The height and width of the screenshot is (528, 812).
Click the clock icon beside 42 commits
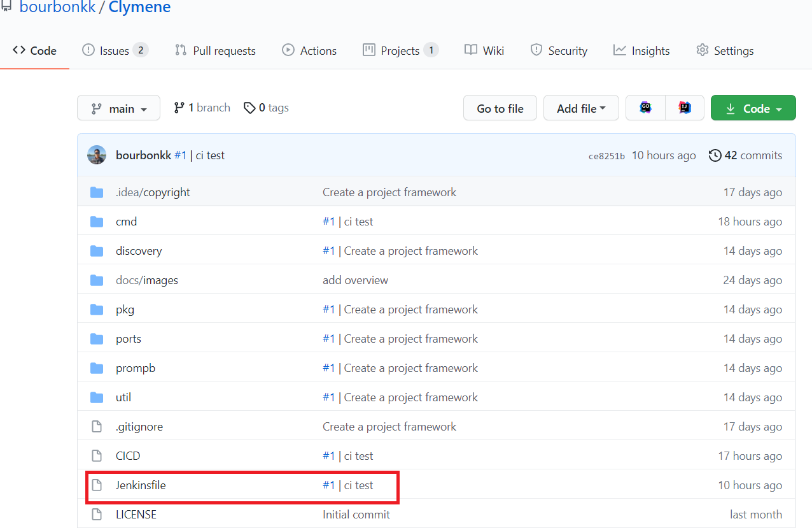point(715,155)
